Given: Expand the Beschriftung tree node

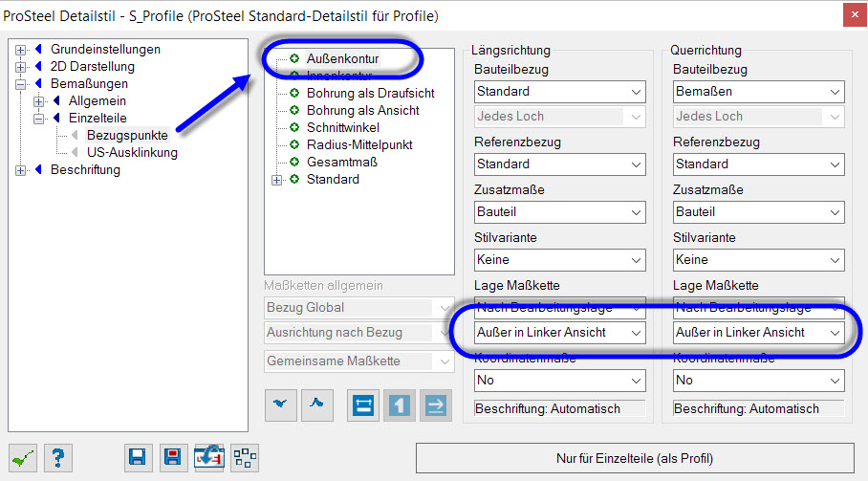Looking at the screenshot, I should pyautogui.click(x=20, y=170).
